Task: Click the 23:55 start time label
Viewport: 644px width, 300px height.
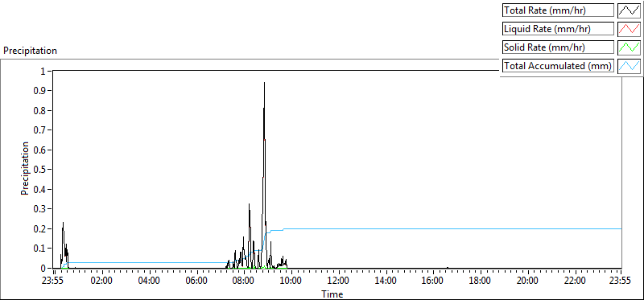Action: [x=54, y=282]
